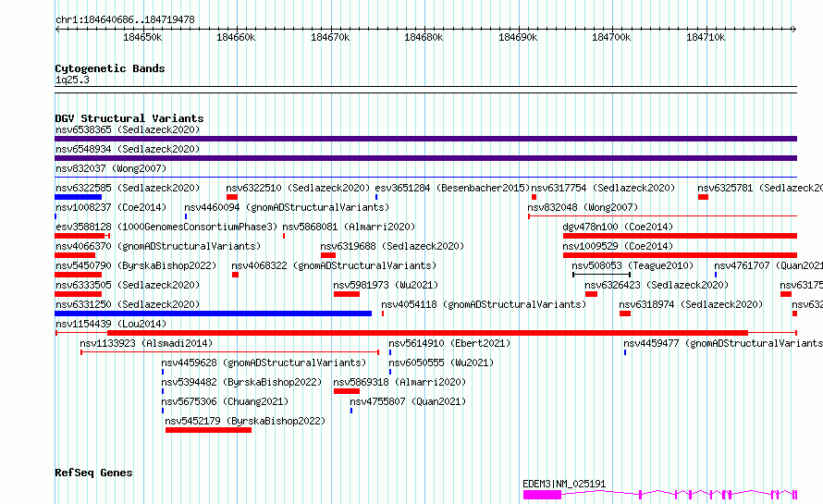Open the nsv832037 (Wong2007) label
823x504 pixels.
tap(111, 168)
